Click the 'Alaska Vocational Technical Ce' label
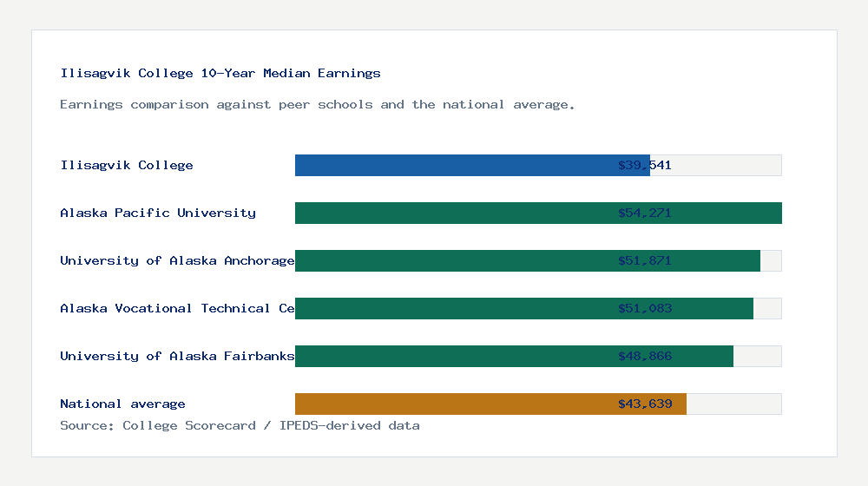The image size is (868, 486). pyautogui.click(x=177, y=308)
